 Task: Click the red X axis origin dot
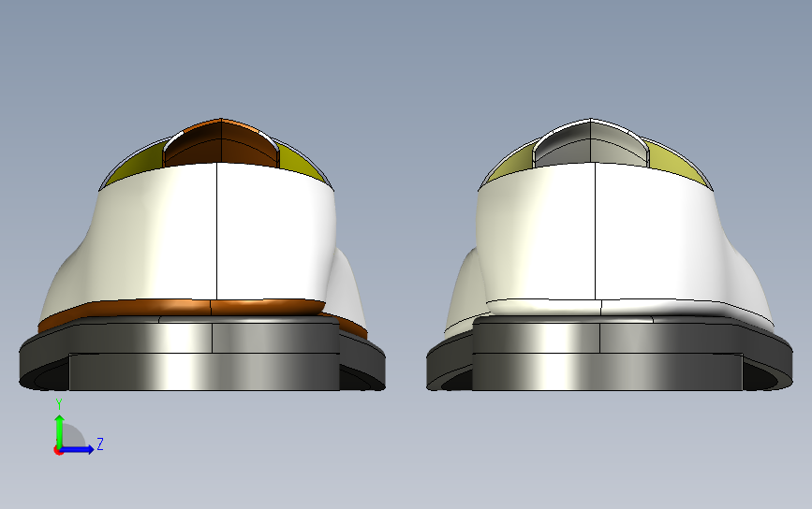click(x=58, y=451)
